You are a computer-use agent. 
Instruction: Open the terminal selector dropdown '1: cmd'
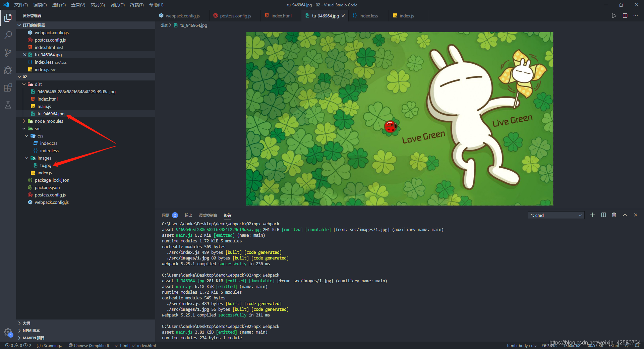(x=556, y=215)
